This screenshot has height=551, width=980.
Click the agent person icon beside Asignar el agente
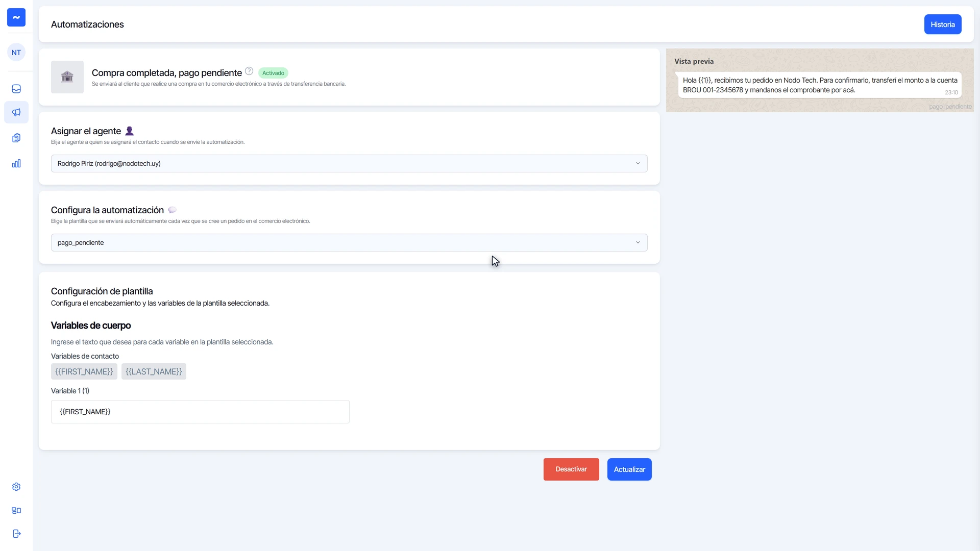coord(130,131)
